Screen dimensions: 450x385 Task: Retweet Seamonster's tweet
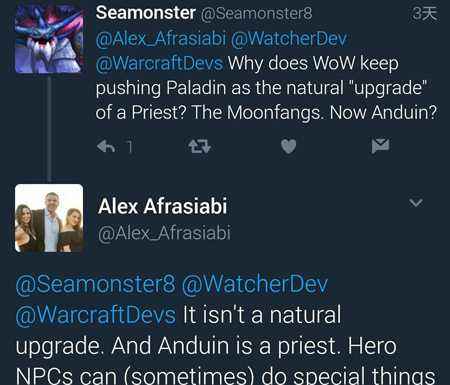199,146
